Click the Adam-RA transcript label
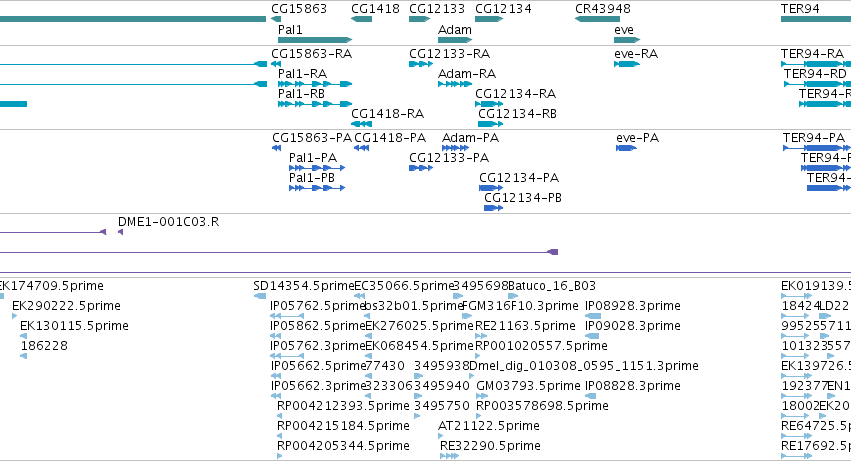 tap(467, 74)
